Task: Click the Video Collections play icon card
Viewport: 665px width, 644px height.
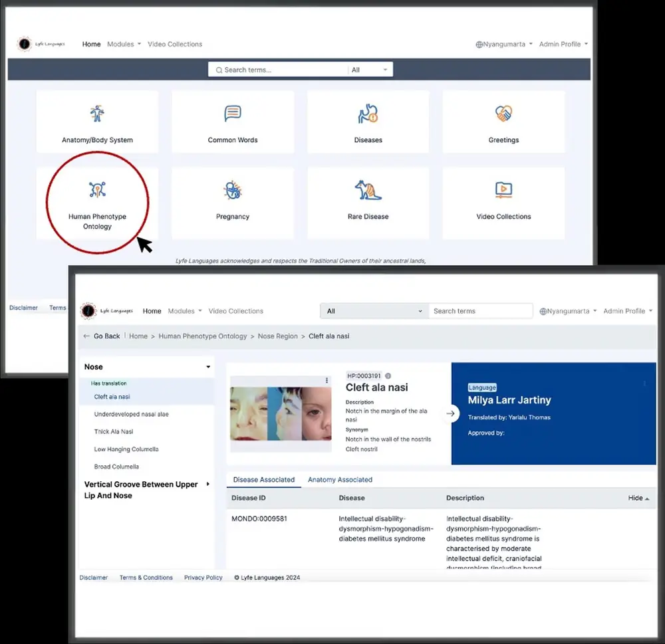Action: tap(503, 203)
